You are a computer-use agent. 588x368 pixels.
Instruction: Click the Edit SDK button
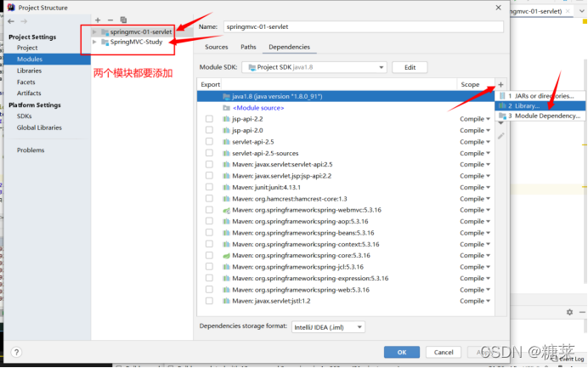[410, 67]
